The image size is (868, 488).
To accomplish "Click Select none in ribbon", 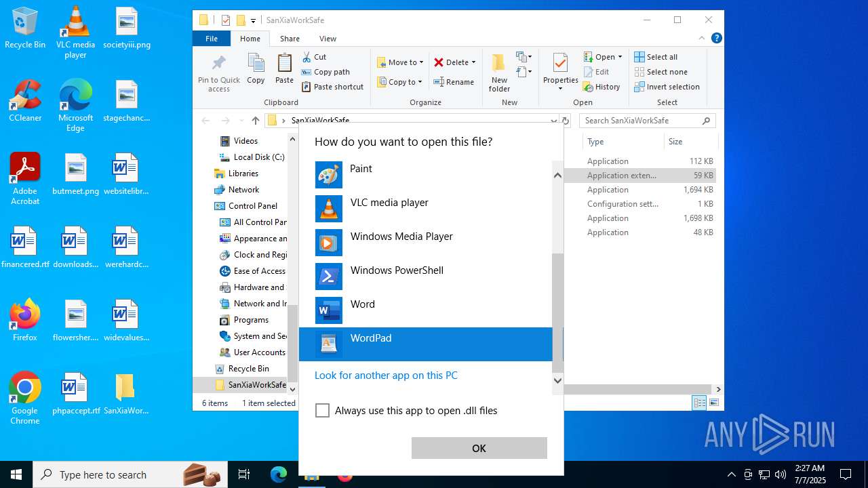I will pyautogui.click(x=661, y=72).
